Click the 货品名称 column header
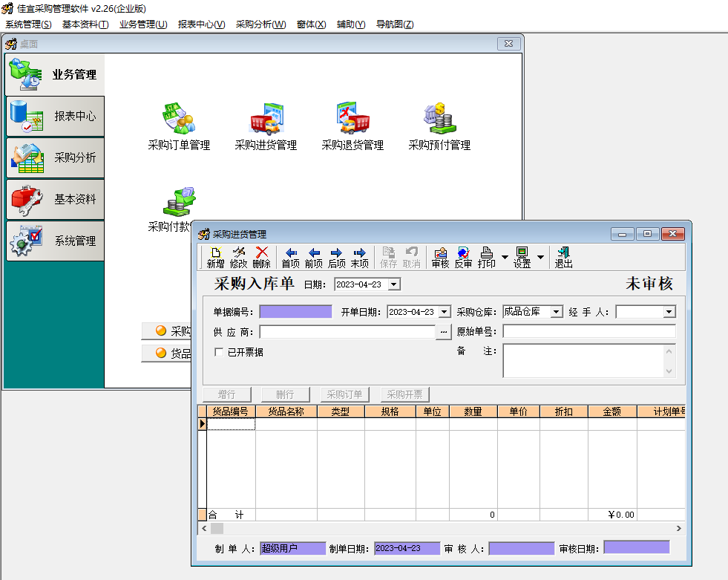 coord(286,411)
